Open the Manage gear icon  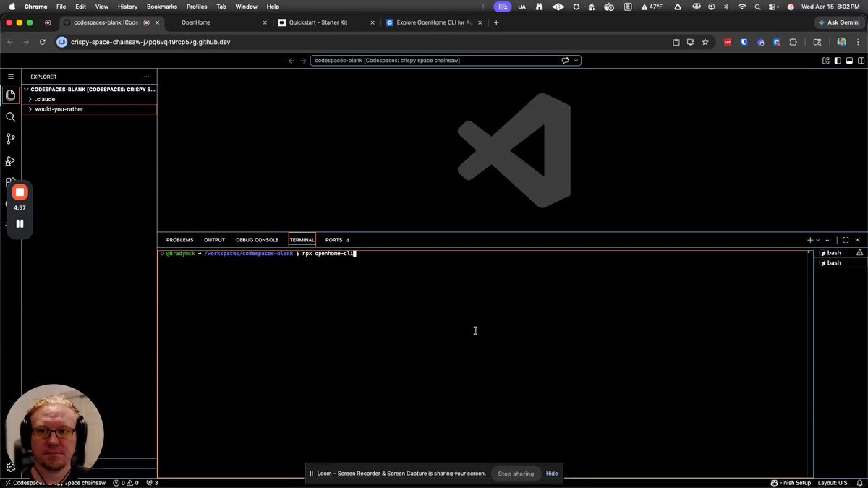pyautogui.click(x=10, y=467)
